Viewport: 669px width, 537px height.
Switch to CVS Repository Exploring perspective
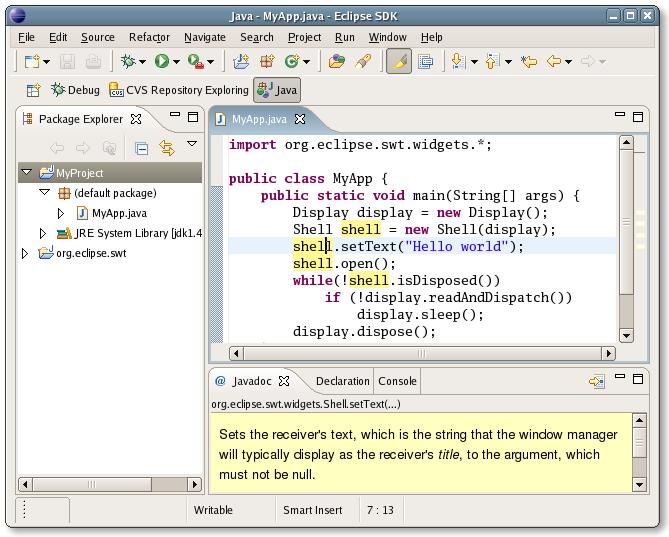pos(179,90)
